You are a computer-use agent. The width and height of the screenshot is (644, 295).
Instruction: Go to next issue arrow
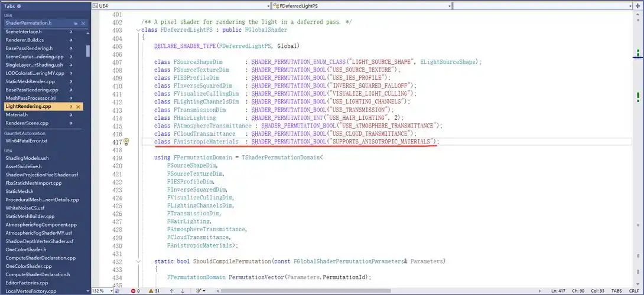[x=183, y=291]
